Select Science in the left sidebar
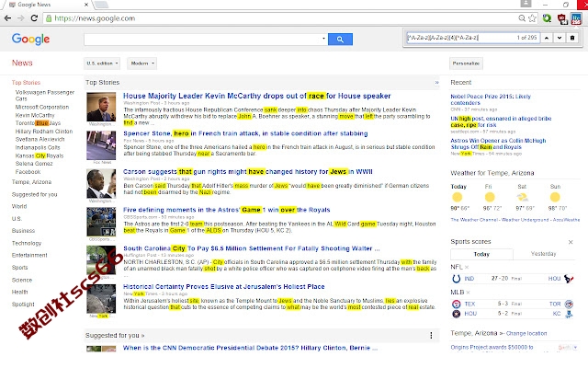The height and width of the screenshot is (368, 588). 22,280
